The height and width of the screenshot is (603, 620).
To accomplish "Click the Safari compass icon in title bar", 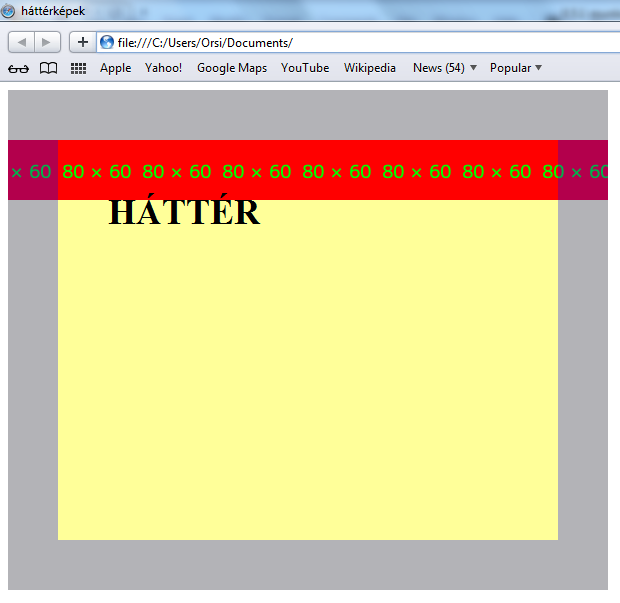I will (8, 10).
